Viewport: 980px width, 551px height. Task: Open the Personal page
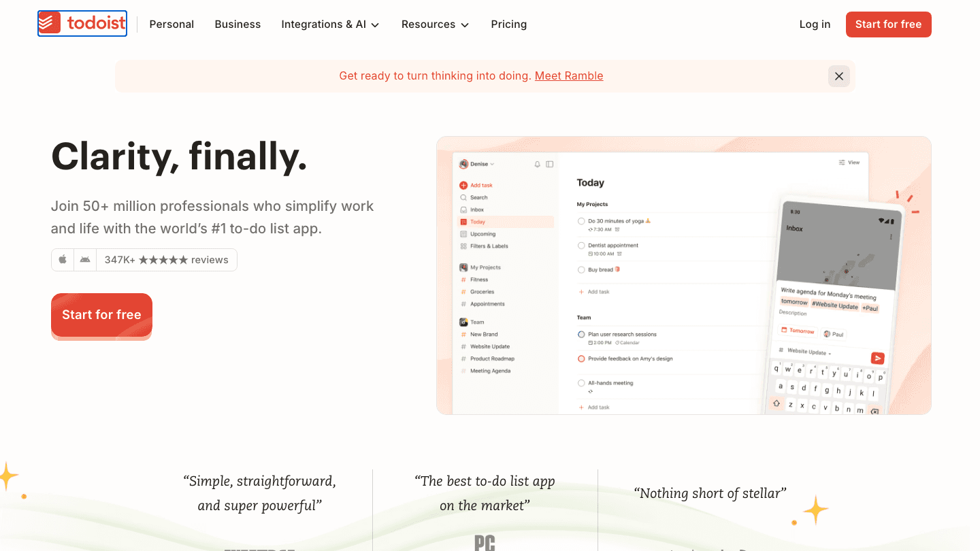click(x=171, y=24)
